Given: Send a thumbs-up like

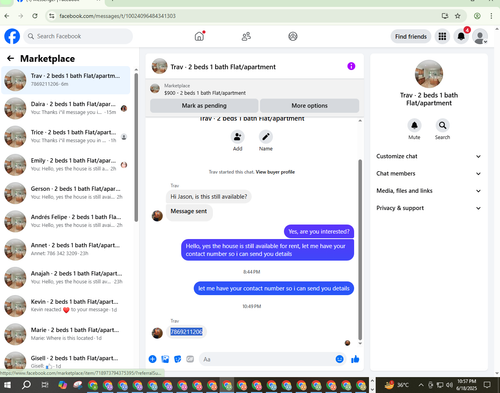Looking at the screenshot, I should point(355,359).
